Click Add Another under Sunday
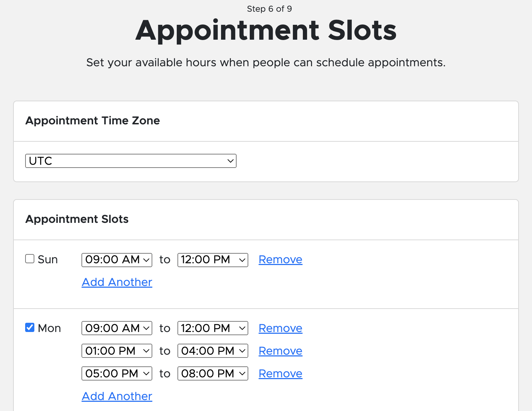This screenshot has height=411, width=532. pyautogui.click(x=117, y=282)
